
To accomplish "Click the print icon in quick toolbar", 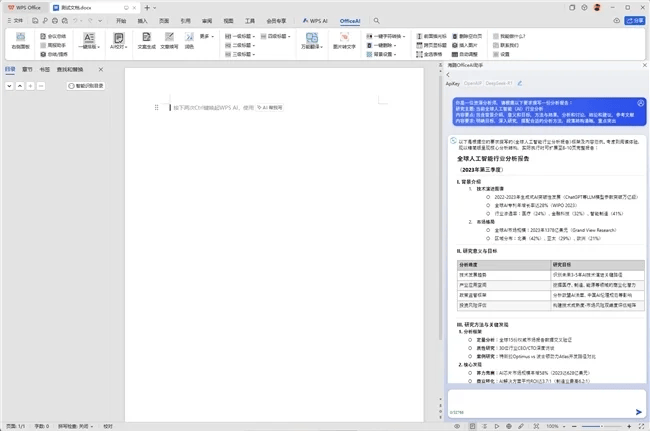I will 55,21.
